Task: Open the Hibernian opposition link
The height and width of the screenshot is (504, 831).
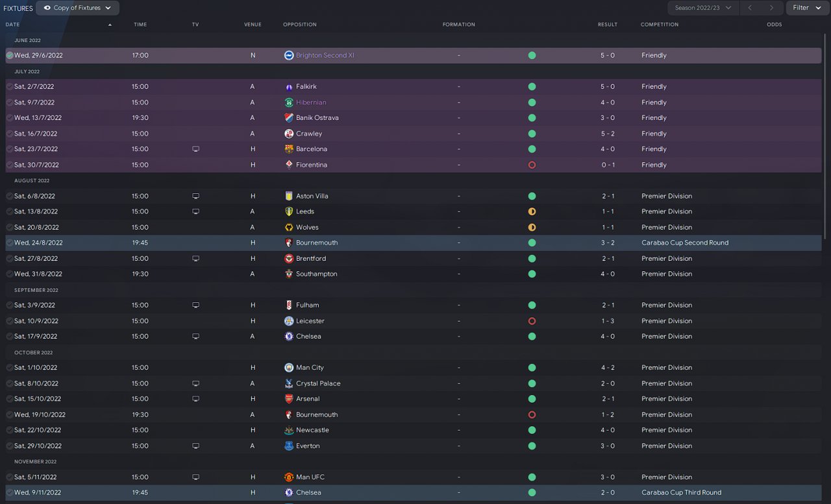Action: [x=311, y=102]
